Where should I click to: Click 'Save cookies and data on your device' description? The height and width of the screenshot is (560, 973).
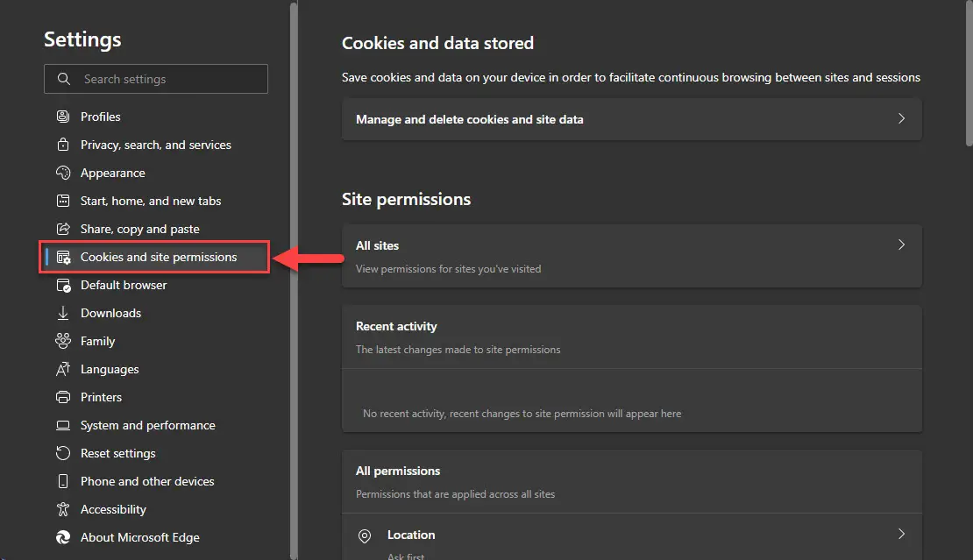(631, 77)
